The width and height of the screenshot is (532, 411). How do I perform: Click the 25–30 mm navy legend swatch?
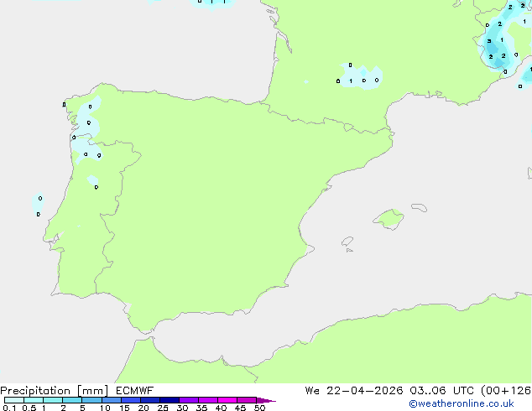(170, 400)
